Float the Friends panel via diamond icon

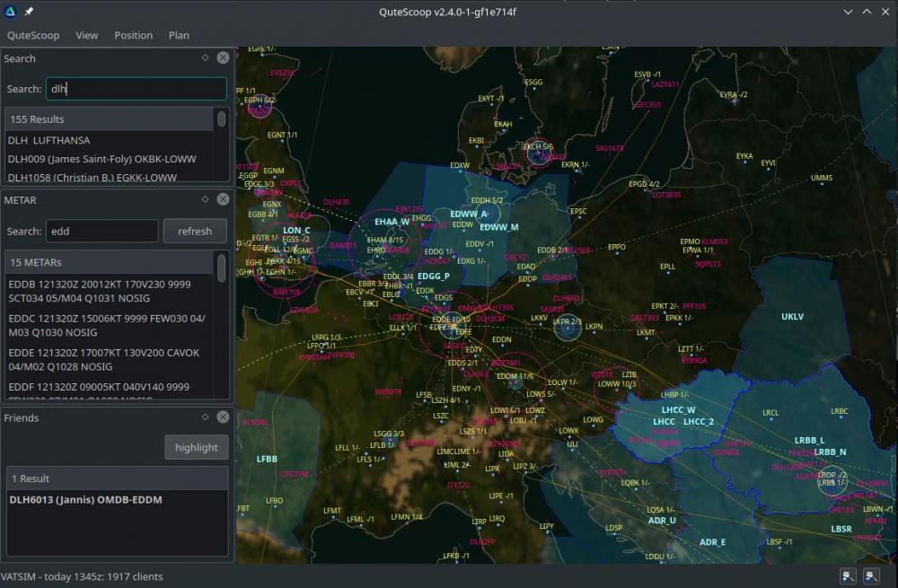tap(205, 417)
